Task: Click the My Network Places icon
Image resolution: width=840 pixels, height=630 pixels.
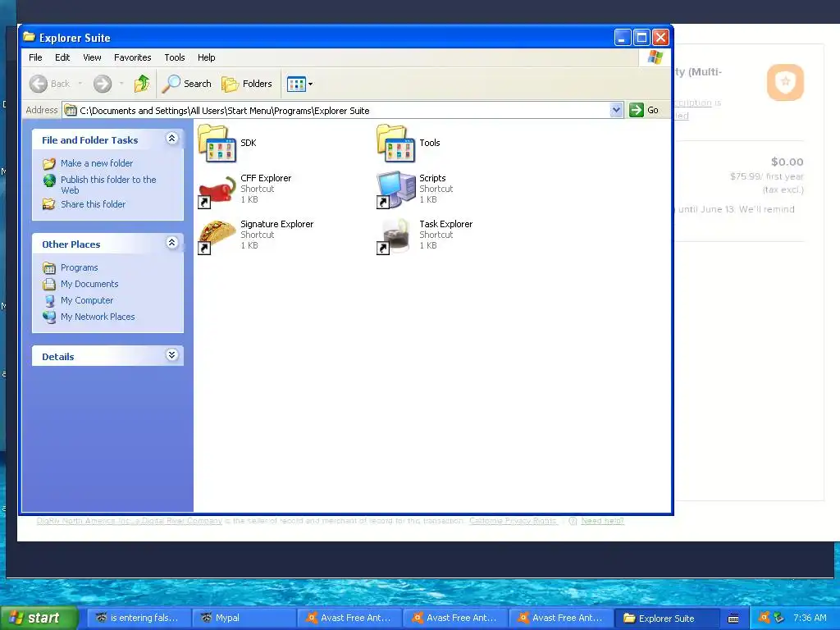Action: [x=48, y=317]
